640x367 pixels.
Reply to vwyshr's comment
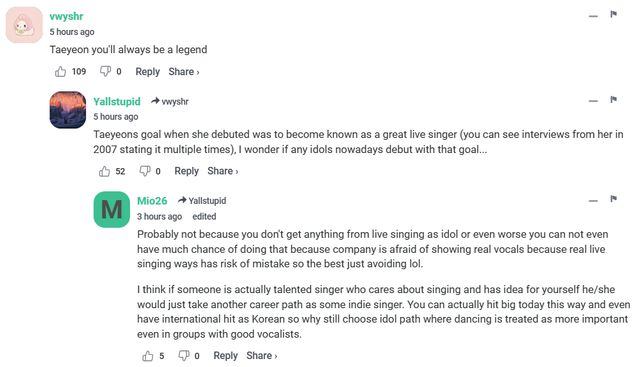point(147,72)
